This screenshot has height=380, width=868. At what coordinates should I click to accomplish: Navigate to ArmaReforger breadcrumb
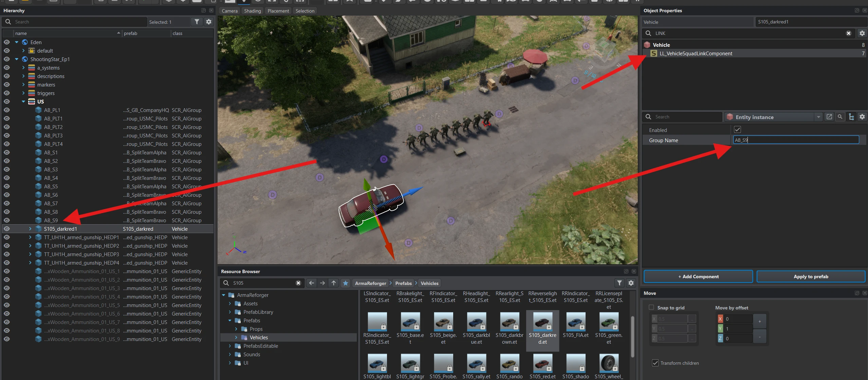370,283
